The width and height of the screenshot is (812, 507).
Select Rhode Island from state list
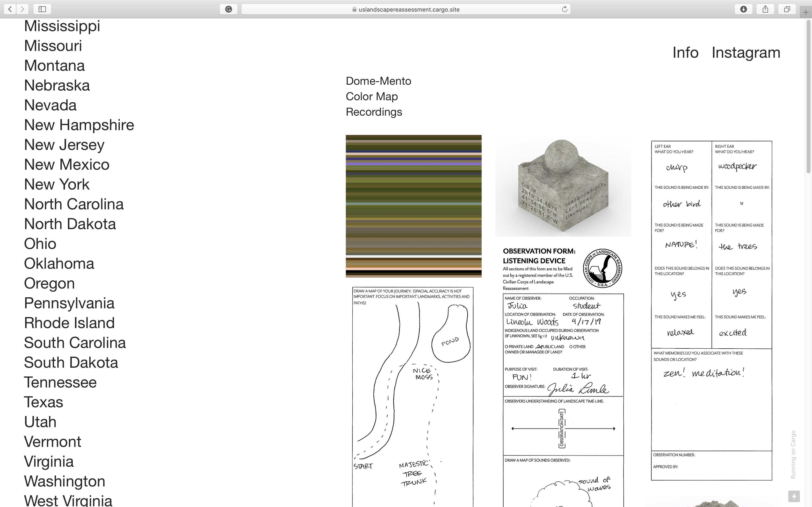point(69,323)
